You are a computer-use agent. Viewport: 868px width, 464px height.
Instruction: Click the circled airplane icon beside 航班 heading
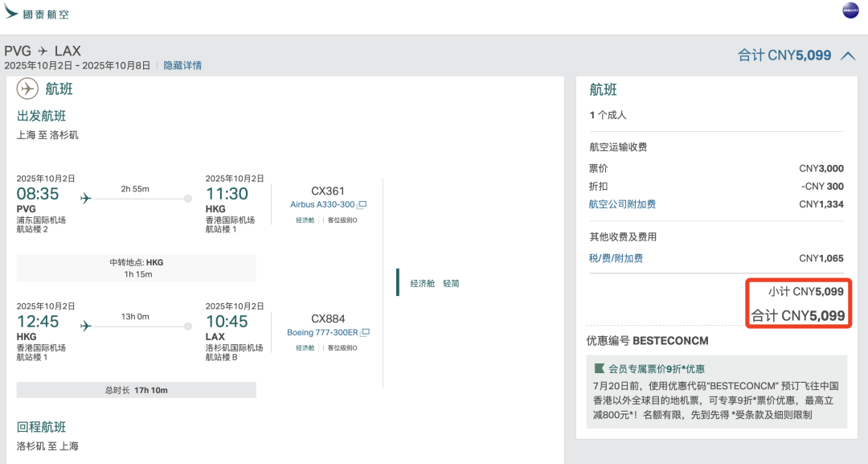[27, 88]
